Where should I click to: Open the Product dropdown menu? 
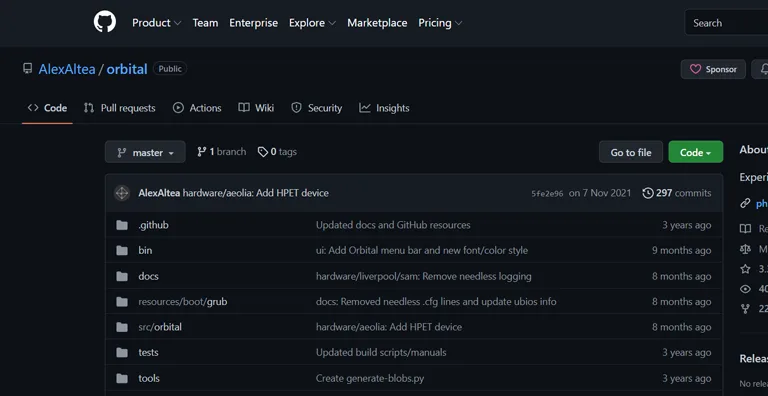tap(156, 23)
